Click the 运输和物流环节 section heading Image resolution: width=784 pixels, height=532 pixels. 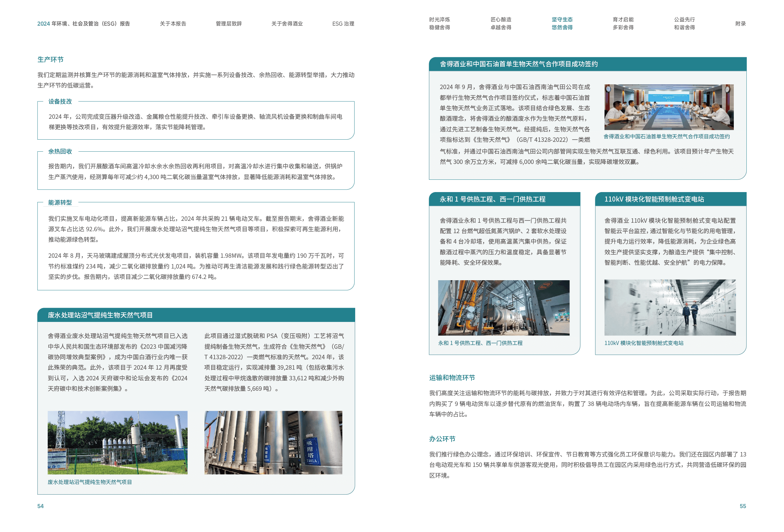452,378
